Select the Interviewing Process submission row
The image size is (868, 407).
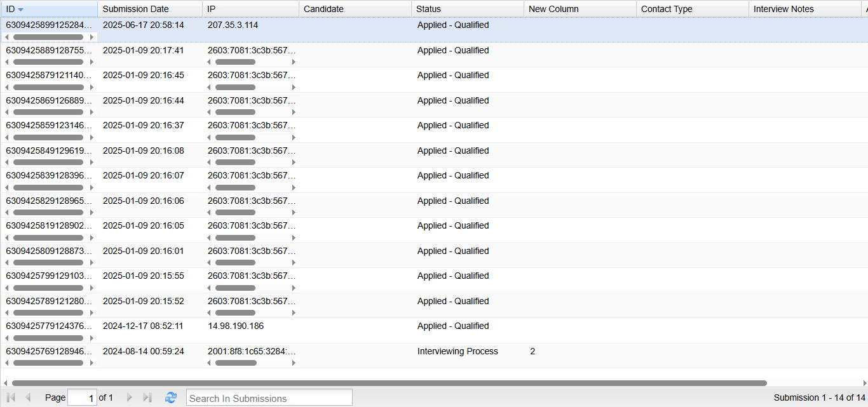[457, 352]
